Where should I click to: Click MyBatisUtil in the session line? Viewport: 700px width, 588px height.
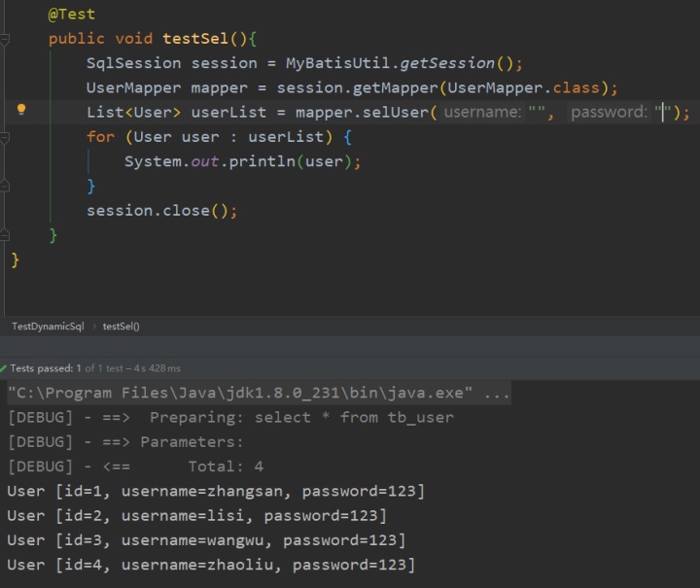(337, 63)
